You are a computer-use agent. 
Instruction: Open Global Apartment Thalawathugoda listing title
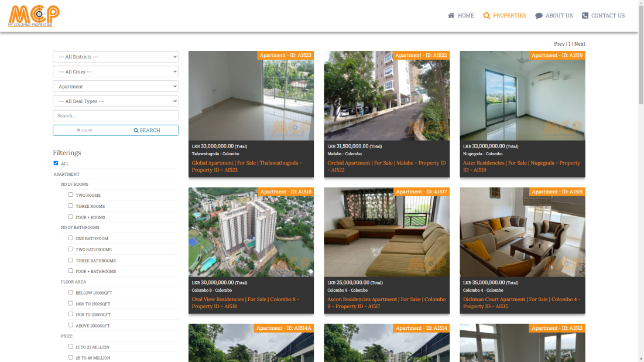tap(247, 166)
